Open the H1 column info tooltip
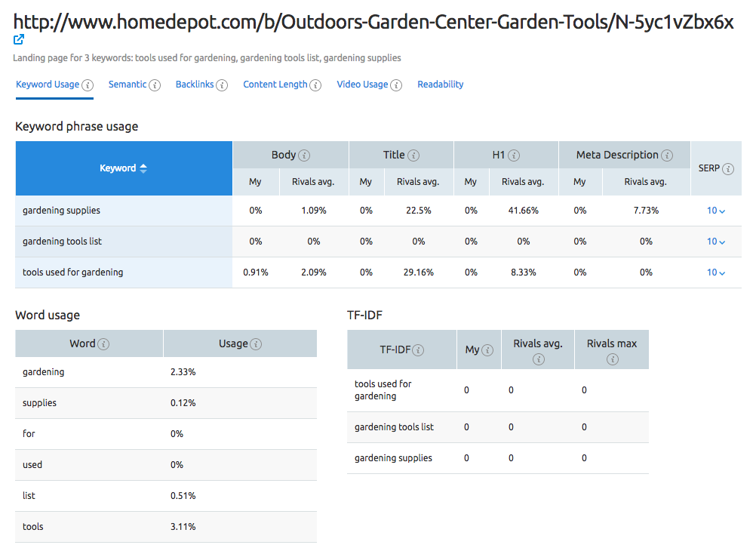This screenshot has height=545, width=756. pyautogui.click(x=514, y=155)
